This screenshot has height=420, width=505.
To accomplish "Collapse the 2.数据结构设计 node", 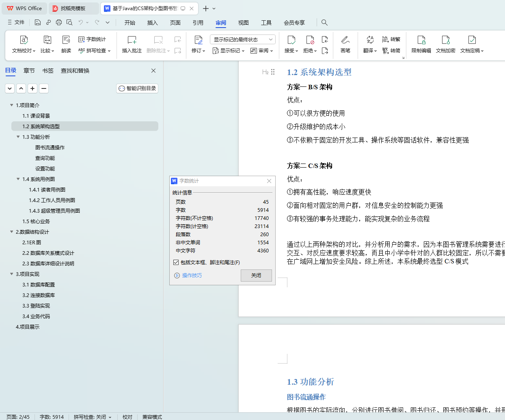I will [11, 232].
